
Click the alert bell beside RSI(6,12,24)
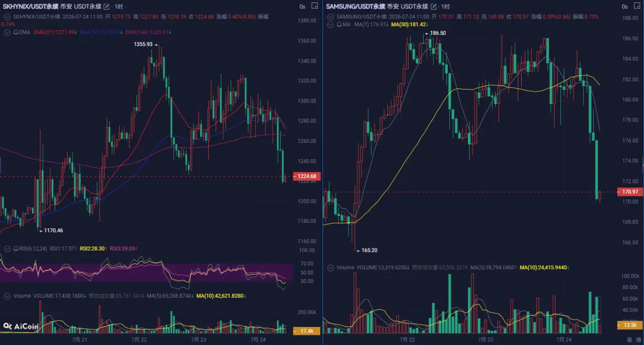tap(16, 248)
